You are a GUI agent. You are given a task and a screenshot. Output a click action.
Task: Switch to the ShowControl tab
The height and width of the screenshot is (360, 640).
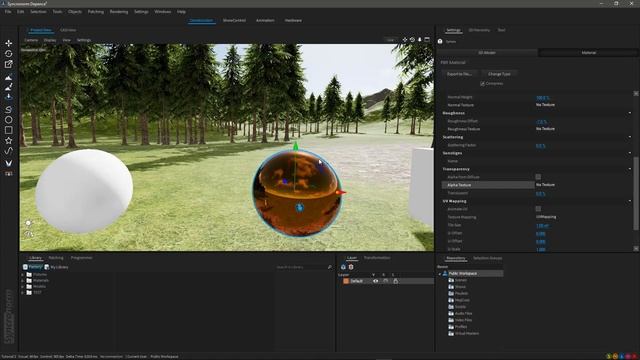pyautogui.click(x=234, y=20)
